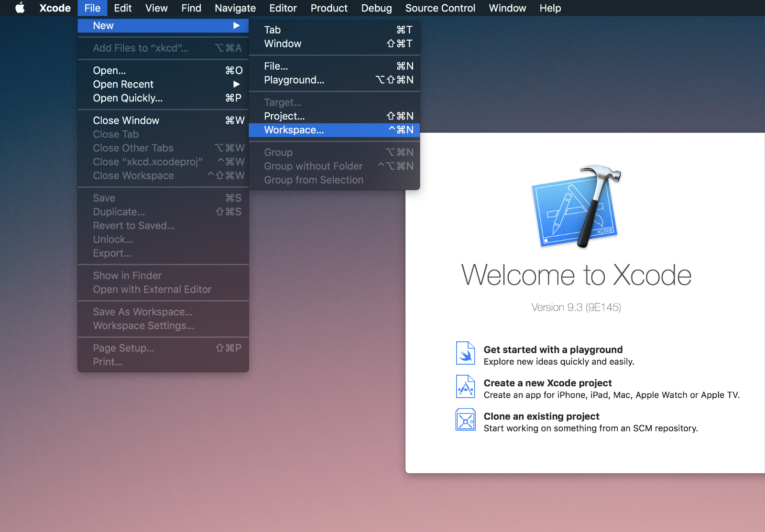Select New Project... menu item
765x532 pixels.
click(334, 116)
